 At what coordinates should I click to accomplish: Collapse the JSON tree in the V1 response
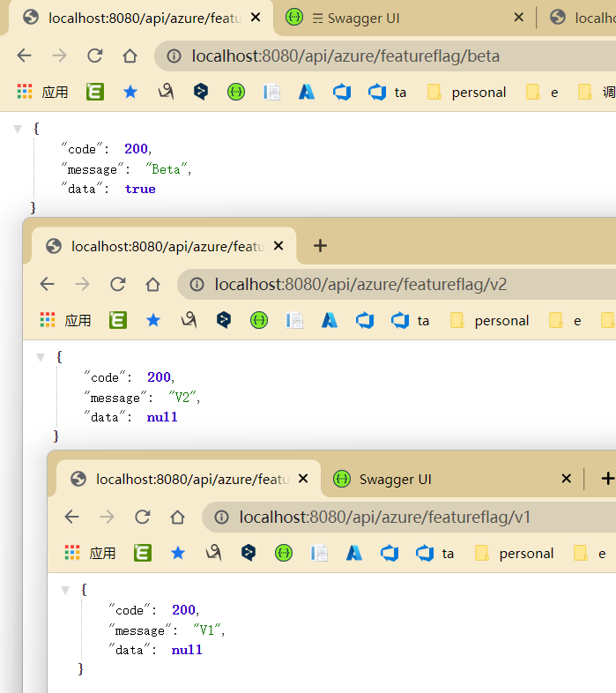tap(64, 589)
